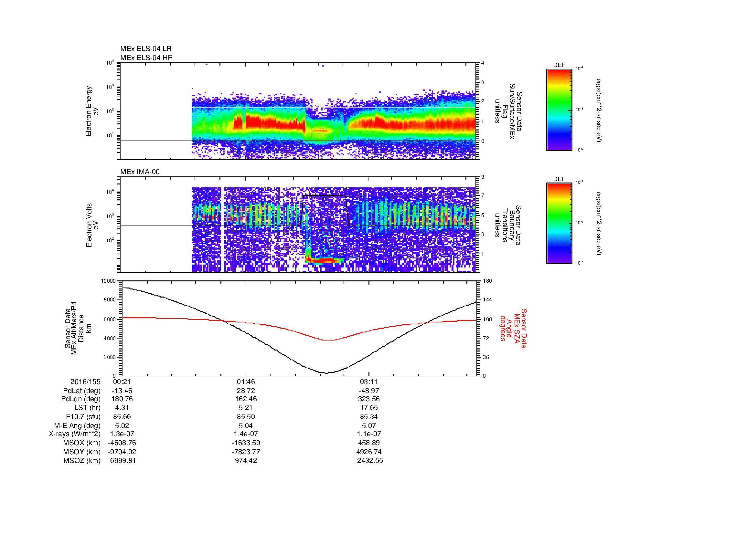756x534 pixels.
Task: Click PdLon value 180.76
Action: [122, 399]
